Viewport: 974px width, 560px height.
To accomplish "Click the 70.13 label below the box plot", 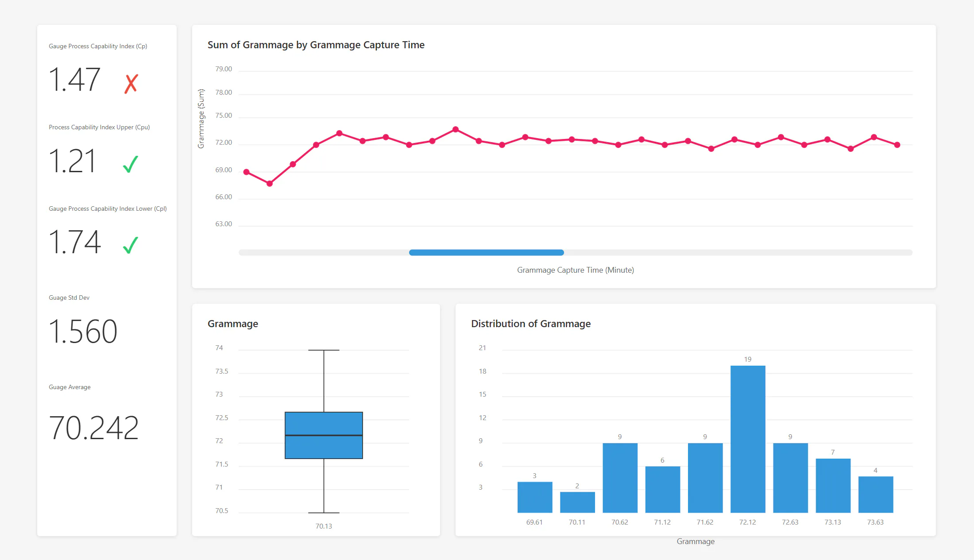I will (324, 526).
